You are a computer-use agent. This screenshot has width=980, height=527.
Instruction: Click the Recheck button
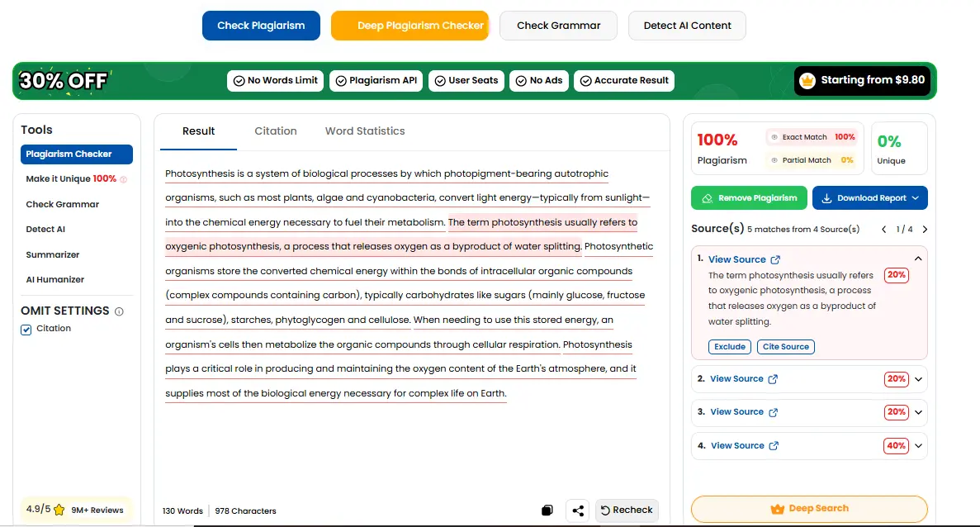[627, 510]
